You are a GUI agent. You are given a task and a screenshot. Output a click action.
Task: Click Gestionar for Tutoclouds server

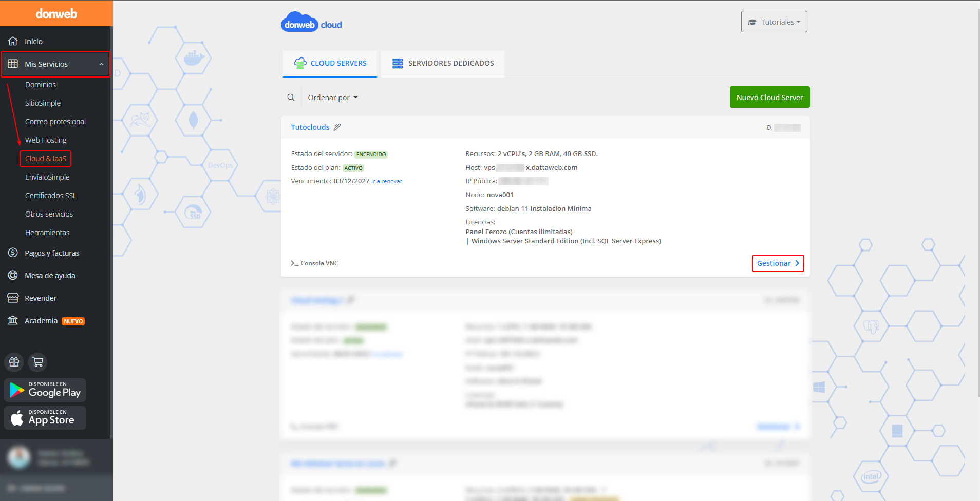(x=778, y=263)
